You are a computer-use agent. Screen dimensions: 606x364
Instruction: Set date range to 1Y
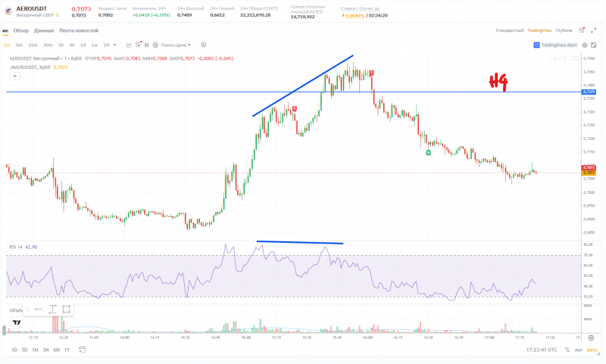click(x=67, y=350)
